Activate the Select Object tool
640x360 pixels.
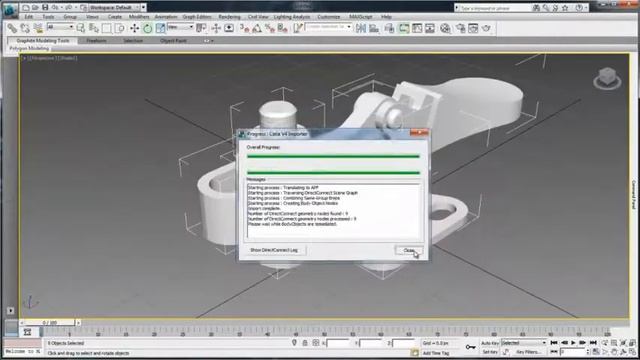pos(81,28)
